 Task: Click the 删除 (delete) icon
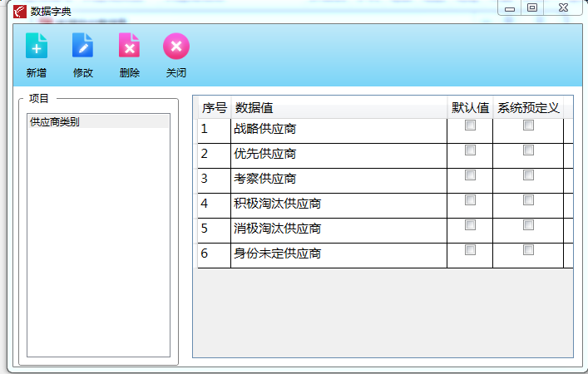coord(130,46)
